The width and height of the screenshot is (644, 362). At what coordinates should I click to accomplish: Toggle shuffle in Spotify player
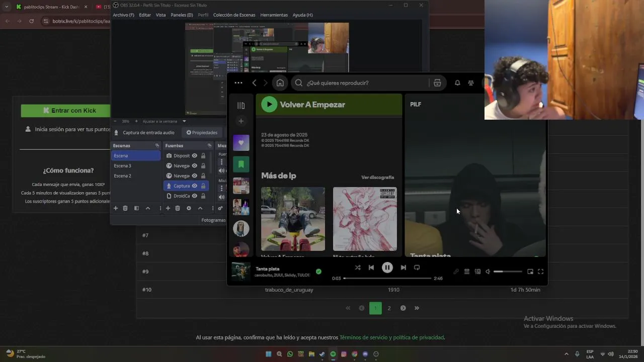tap(357, 267)
